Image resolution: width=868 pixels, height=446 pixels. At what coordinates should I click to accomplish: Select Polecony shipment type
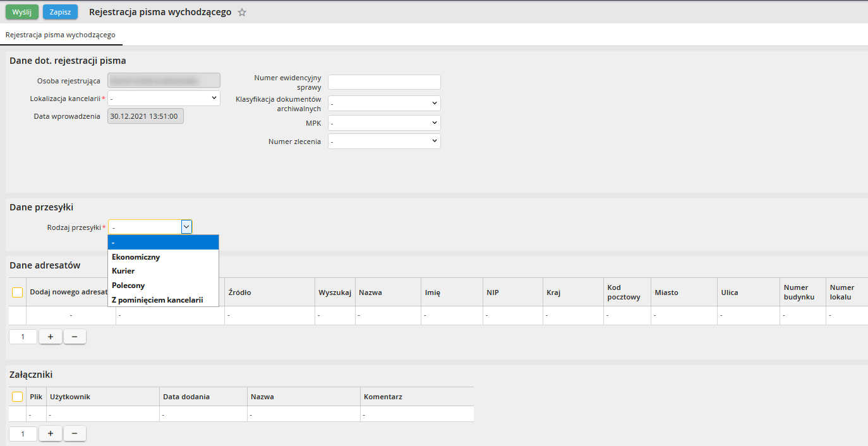point(163,286)
